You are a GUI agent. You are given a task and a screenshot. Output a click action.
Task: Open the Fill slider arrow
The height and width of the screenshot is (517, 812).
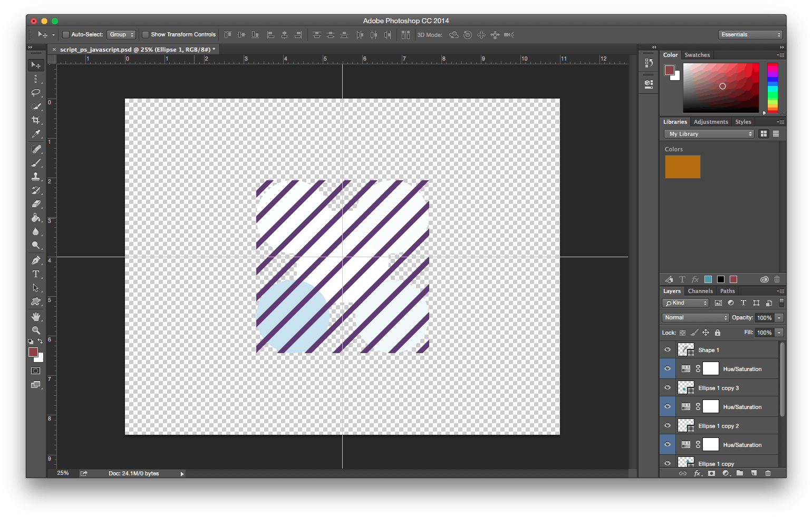tap(779, 333)
